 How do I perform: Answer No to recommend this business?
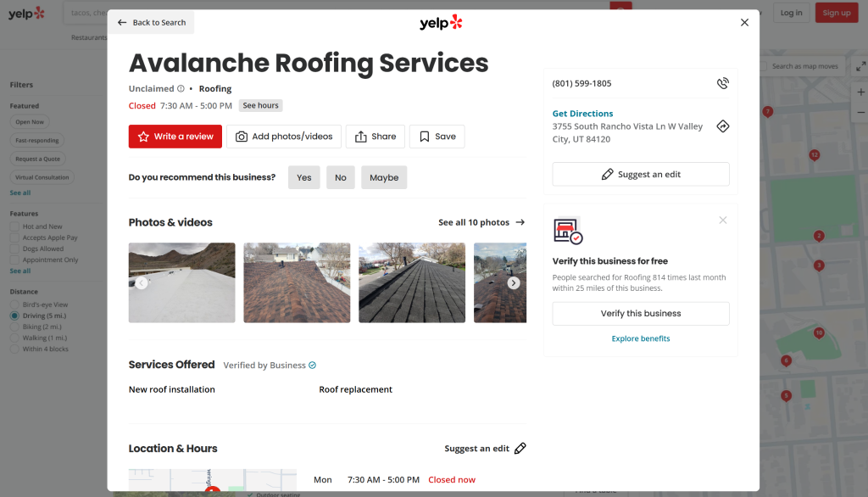[x=340, y=178]
